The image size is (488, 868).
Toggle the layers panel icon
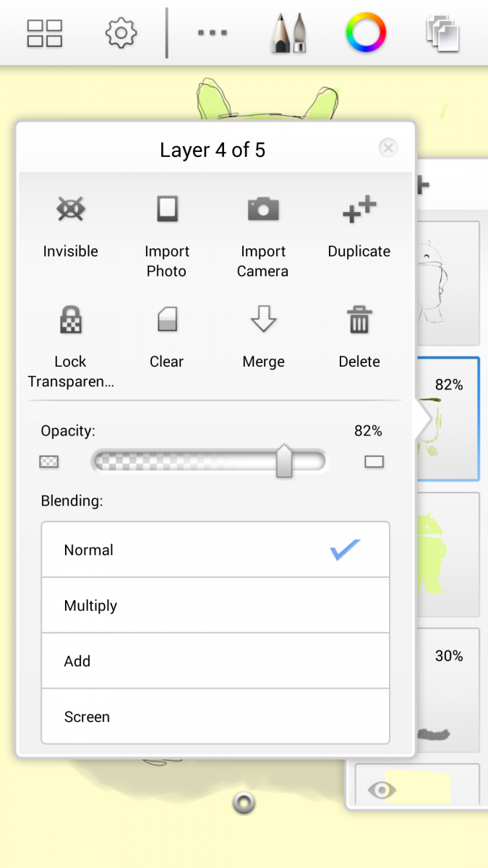(x=443, y=33)
